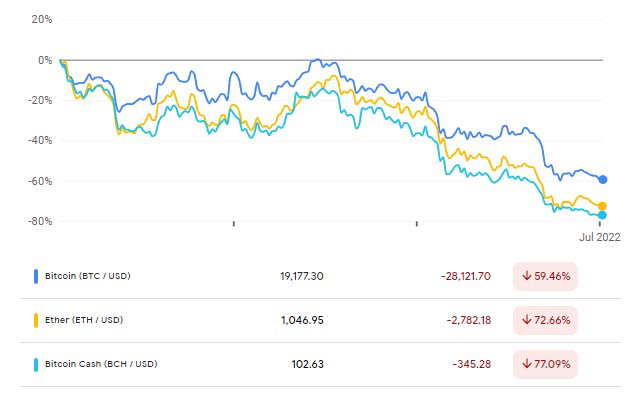Click the cyan Bitcoin Cash endpoint dot
This screenshot has height=399, width=637.
(602, 215)
